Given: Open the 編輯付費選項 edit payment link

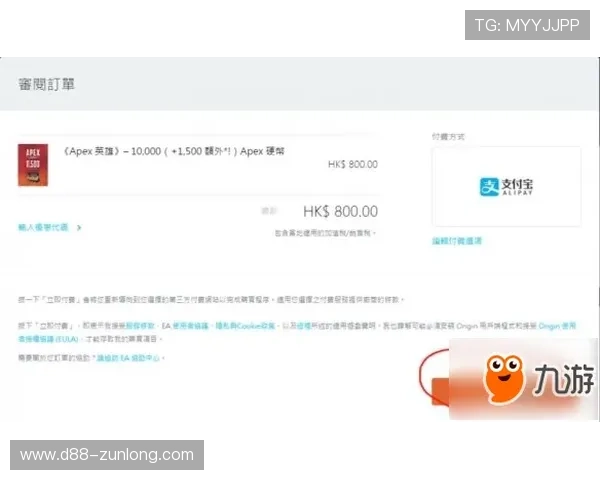Looking at the screenshot, I should pos(457,241).
